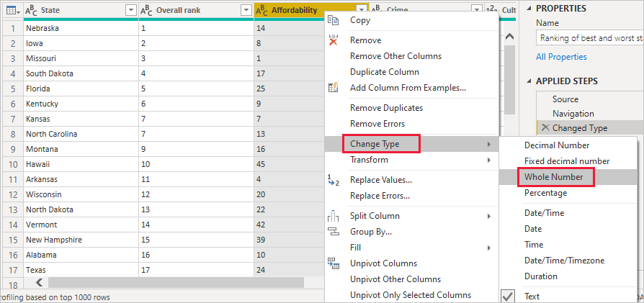Select the Source applied step
Screen dimensions: 644x303
(x=565, y=99)
